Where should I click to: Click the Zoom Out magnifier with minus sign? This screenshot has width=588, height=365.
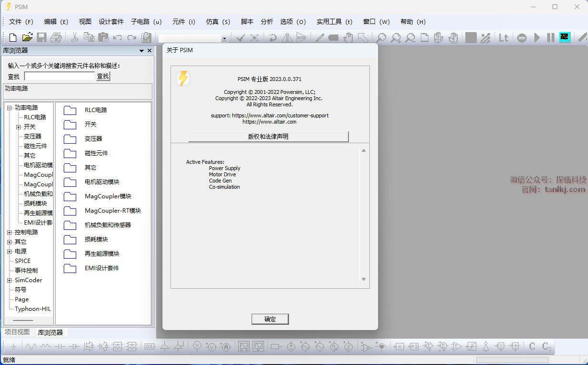[410, 38]
